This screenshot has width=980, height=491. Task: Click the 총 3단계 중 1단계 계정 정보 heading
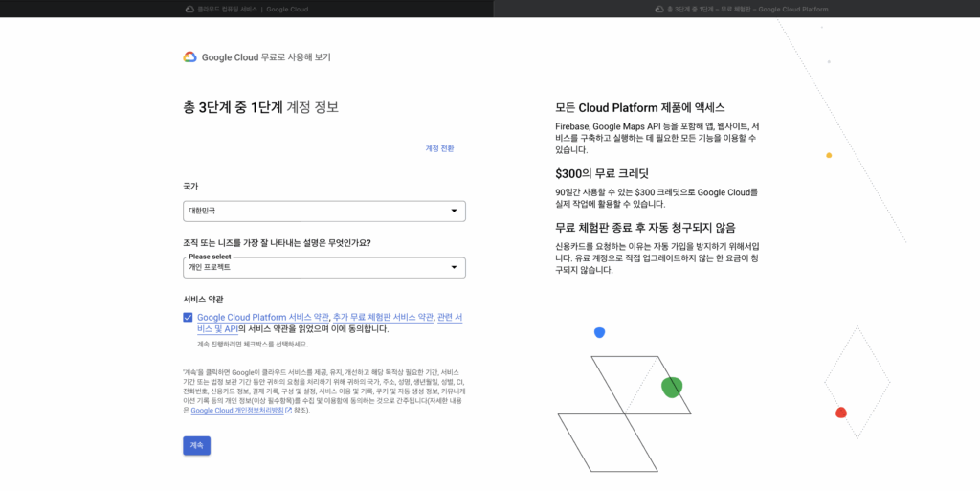pyautogui.click(x=260, y=107)
